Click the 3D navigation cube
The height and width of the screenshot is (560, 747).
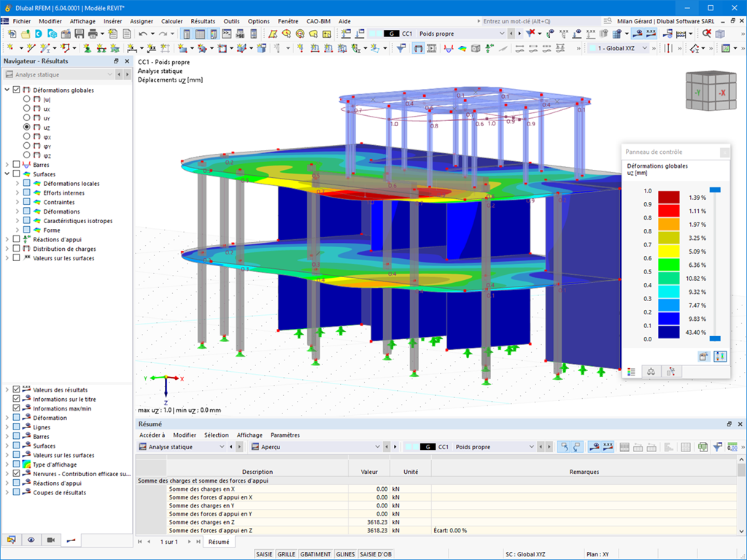click(710, 91)
